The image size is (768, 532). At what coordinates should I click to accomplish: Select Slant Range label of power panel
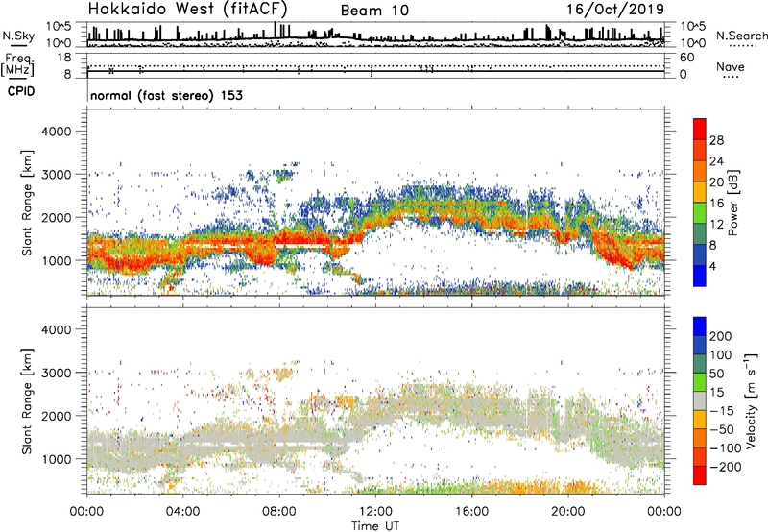pos(27,203)
